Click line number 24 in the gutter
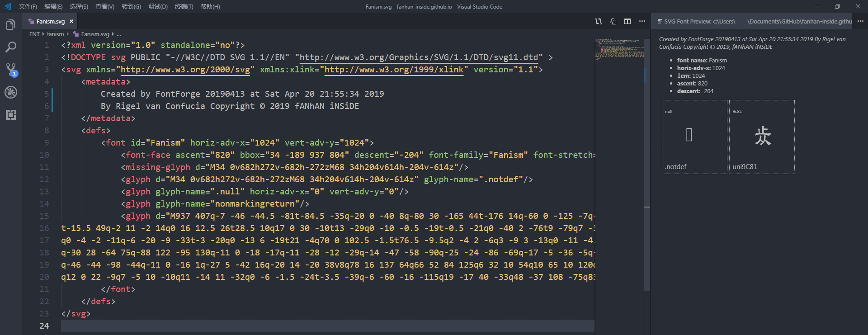This screenshot has width=868, height=335. 44,326
